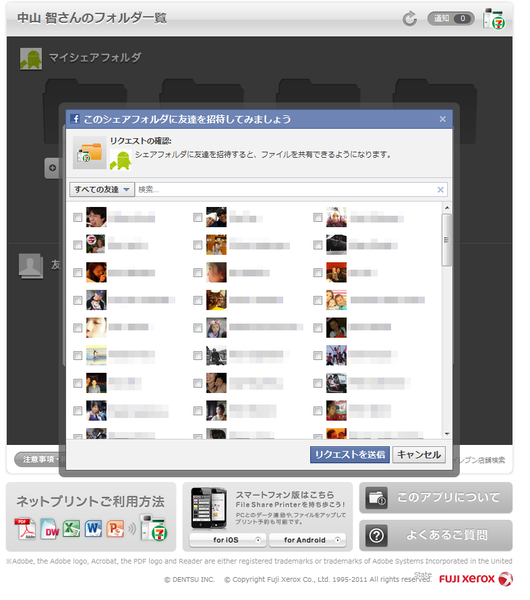The image size is (530, 600).
Task: Clear the friend search with the X icon
Action: [440, 189]
